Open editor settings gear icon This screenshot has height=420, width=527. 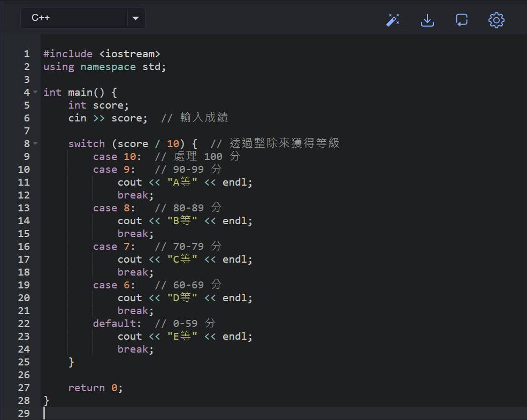pos(496,20)
